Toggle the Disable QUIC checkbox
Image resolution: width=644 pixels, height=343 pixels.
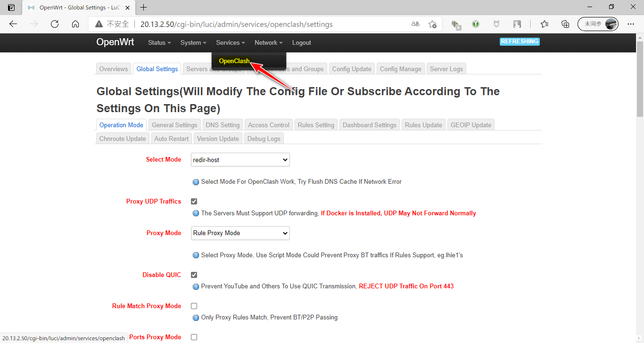[x=194, y=275]
